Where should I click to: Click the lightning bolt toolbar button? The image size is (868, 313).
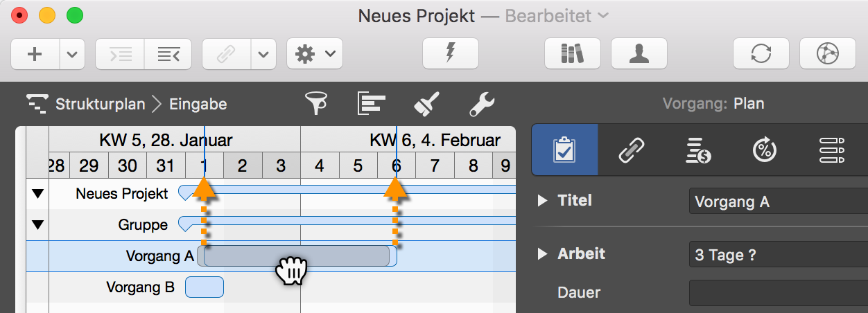(451, 53)
